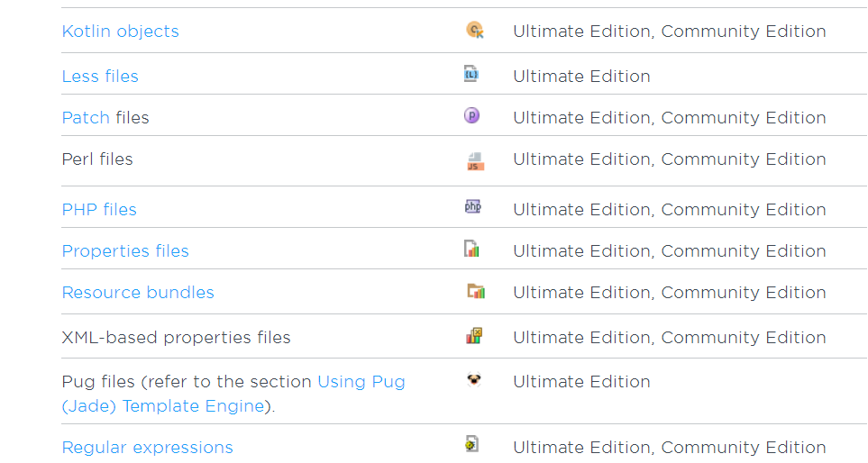Follow the Regular expressions link

[x=147, y=448]
